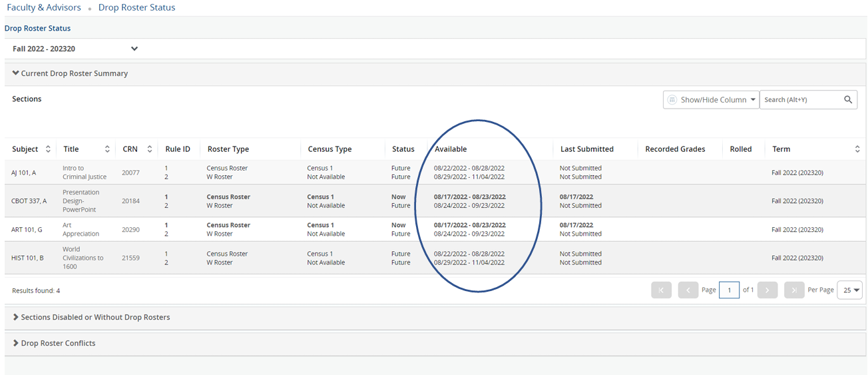Go to the next results page
The height and width of the screenshot is (375, 868).
point(767,290)
